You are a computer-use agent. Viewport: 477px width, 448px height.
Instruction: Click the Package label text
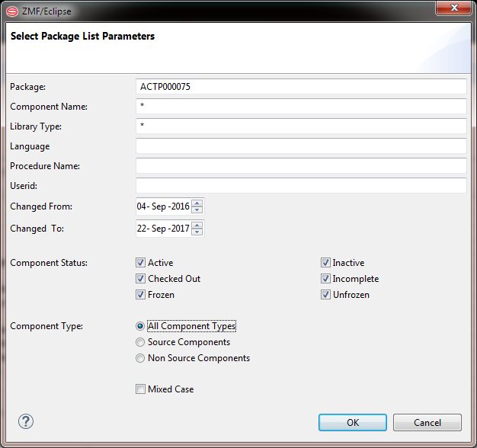(27, 87)
